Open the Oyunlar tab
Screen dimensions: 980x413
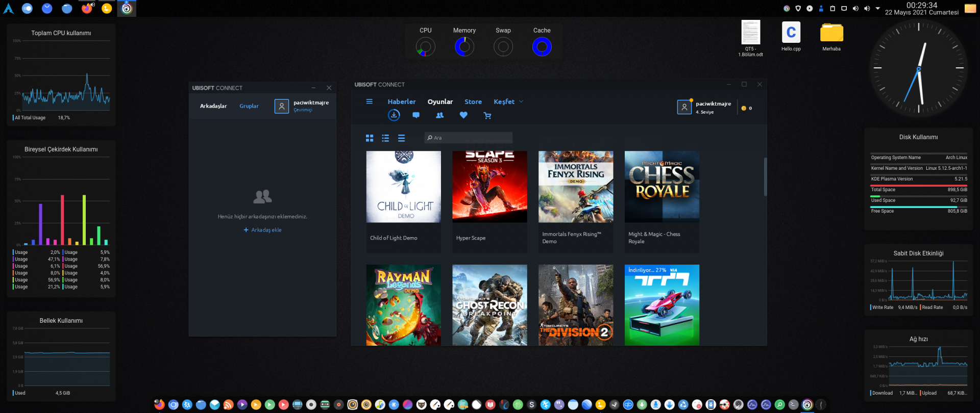440,101
